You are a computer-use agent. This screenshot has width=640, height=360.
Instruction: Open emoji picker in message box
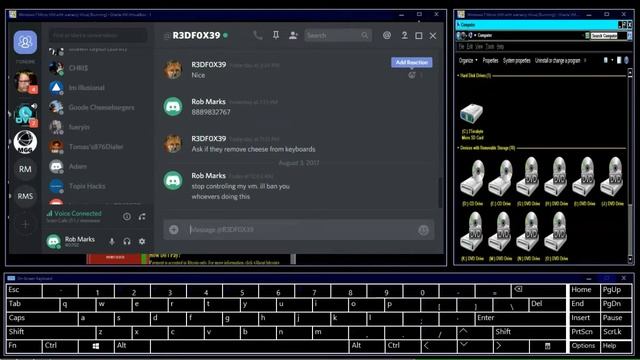(x=423, y=230)
